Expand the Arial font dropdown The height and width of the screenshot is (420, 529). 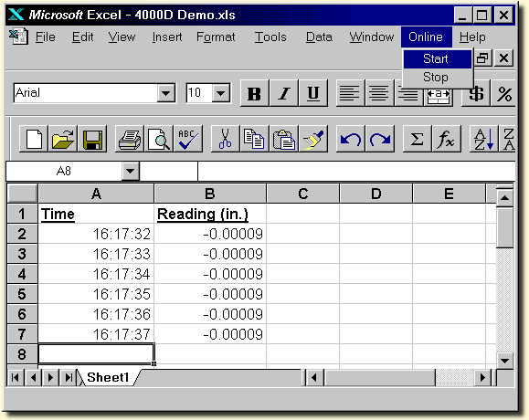tap(166, 93)
